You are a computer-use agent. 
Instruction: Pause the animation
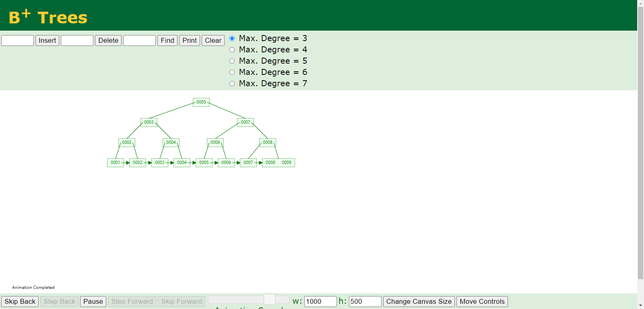[93, 301]
